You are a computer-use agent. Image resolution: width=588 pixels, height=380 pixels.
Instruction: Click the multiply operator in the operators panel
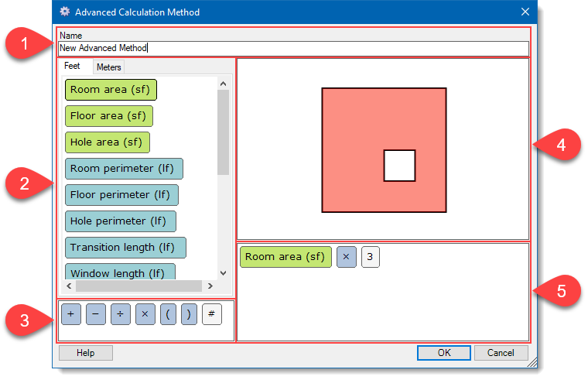[x=145, y=314]
